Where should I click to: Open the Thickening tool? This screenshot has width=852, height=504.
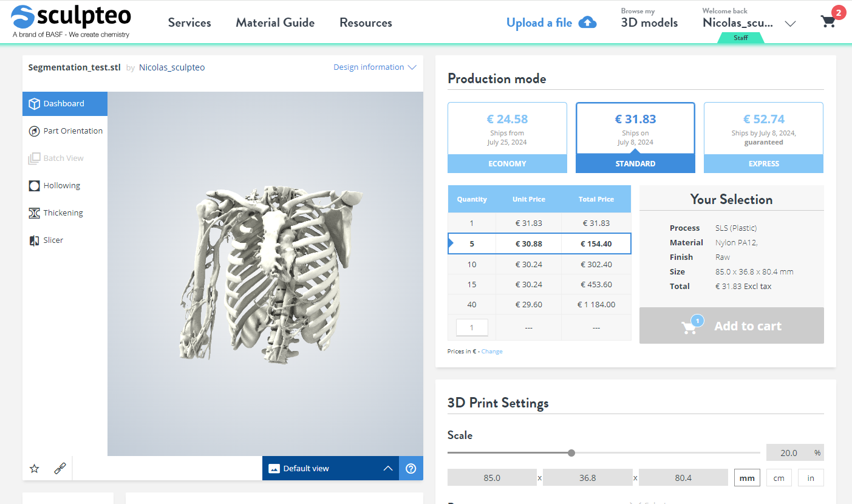coord(64,213)
